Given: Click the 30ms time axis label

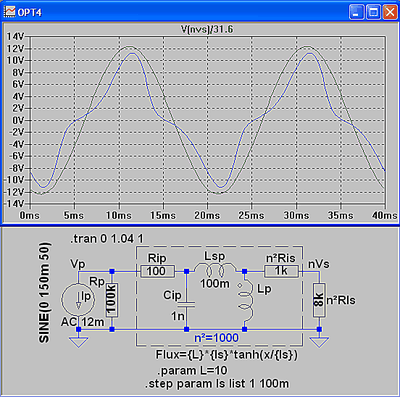Looking at the screenshot, I should [x=296, y=215].
